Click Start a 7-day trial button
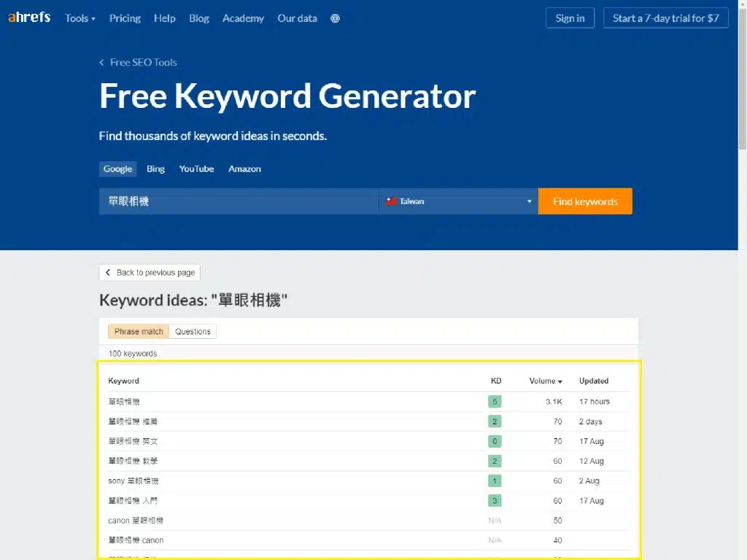Viewport: 747px width, 560px height. [x=665, y=18]
